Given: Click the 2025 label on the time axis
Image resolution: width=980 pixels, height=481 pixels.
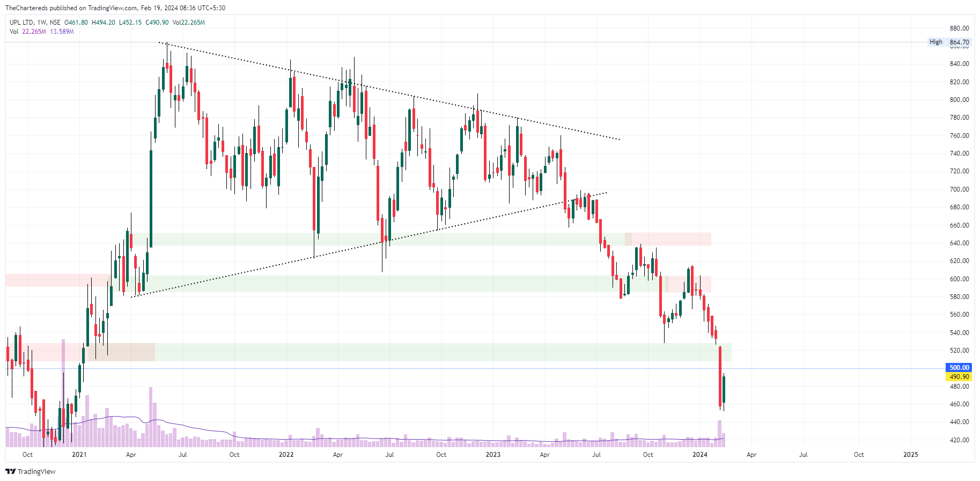Looking at the screenshot, I should (911, 455).
